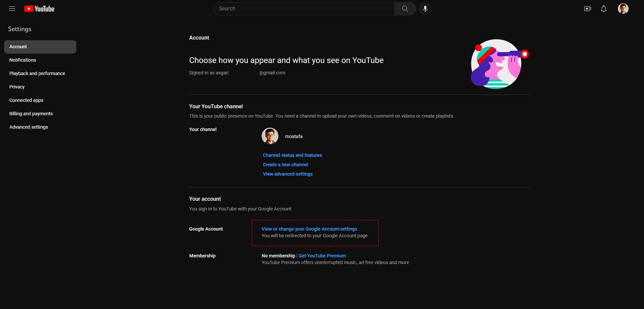Open the notifications bell
The height and width of the screenshot is (309, 644).
pos(604,9)
